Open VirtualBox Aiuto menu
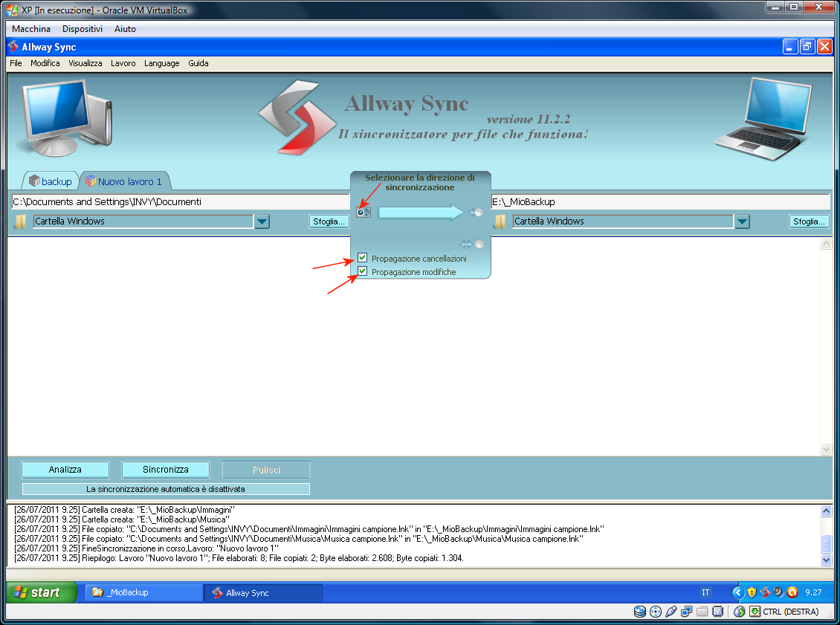The width and height of the screenshot is (840, 625). [126, 29]
